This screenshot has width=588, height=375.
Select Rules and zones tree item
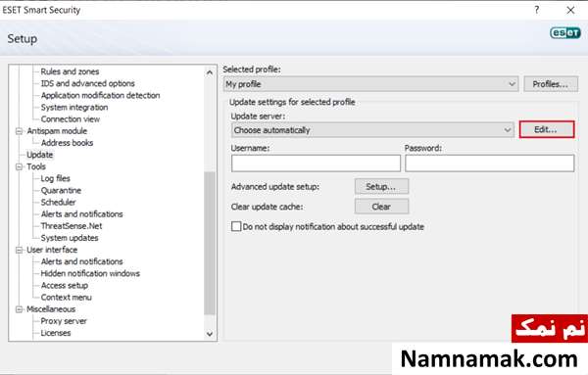[70, 71]
